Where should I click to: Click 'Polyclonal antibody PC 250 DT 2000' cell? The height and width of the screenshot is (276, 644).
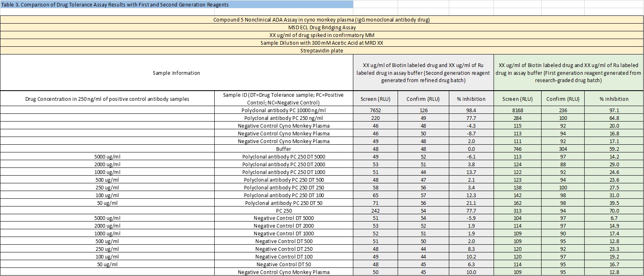(283, 165)
